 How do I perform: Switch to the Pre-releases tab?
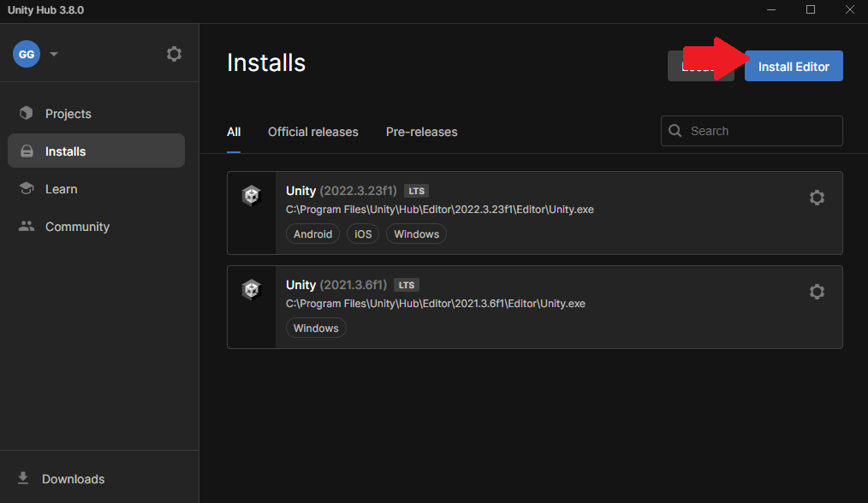421,132
